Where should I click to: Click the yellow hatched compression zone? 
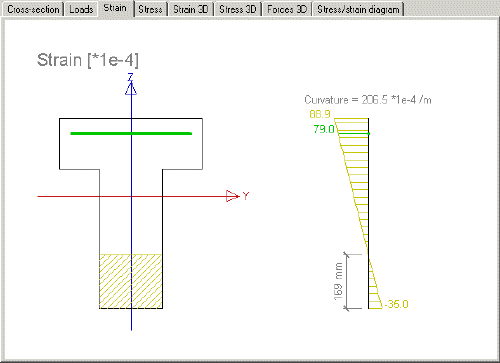[131, 281]
